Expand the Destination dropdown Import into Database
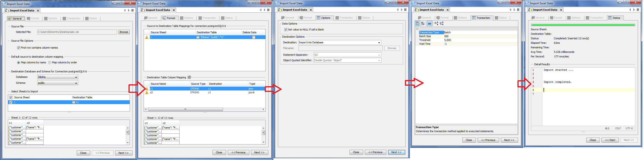The width and height of the screenshot is (644, 160). coord(340,42)
